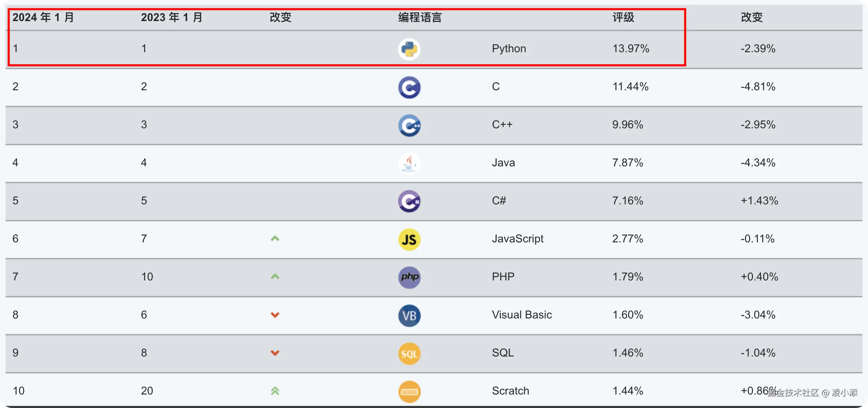
Task: Click the orange SQL logo icon
Action: click(409, 353)
